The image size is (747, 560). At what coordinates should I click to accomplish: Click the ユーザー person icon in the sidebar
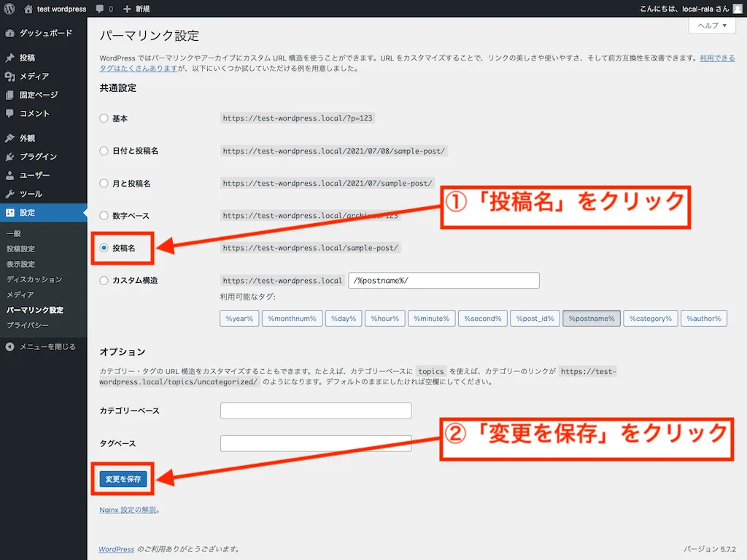tap(9, 175)
